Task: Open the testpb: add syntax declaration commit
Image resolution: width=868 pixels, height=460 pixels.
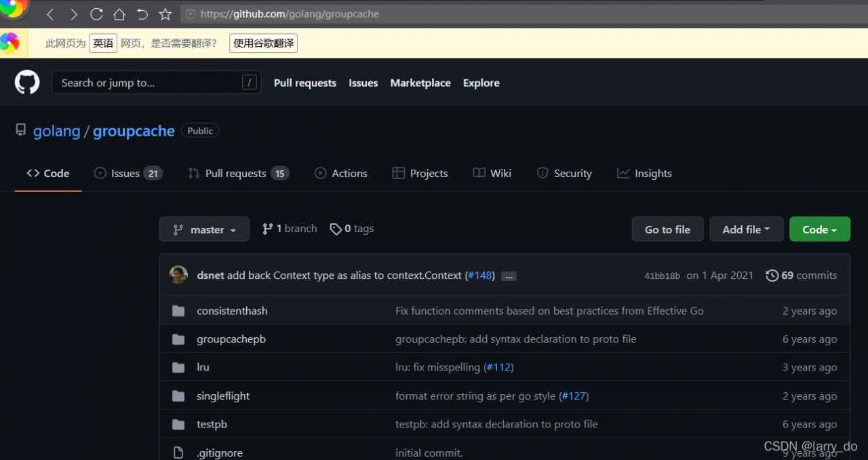Action: (x=496, y=424)
